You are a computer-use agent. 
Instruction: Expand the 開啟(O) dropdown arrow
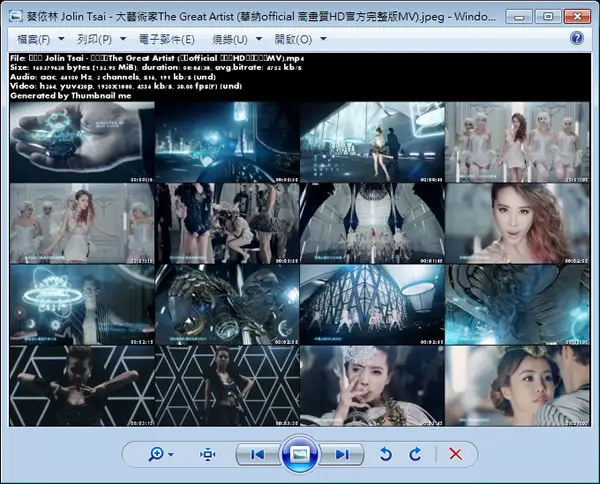pos(323,39)
